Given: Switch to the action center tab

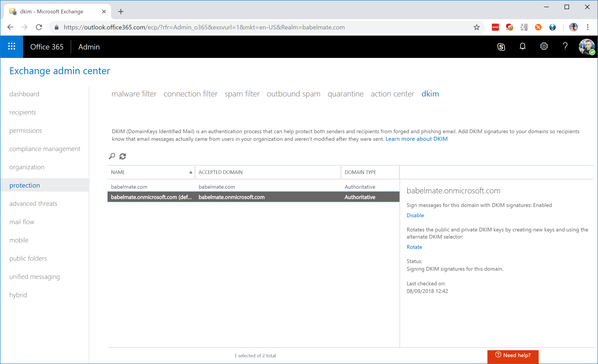Looking at the screenshot, I should [392, 94].
